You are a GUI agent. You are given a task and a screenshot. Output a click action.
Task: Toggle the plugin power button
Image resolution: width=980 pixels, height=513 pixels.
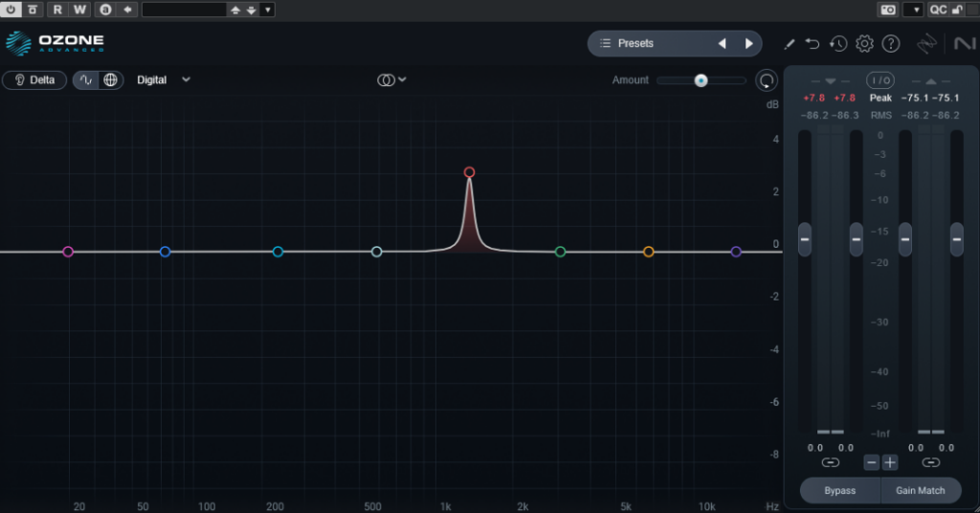[11, 10]
